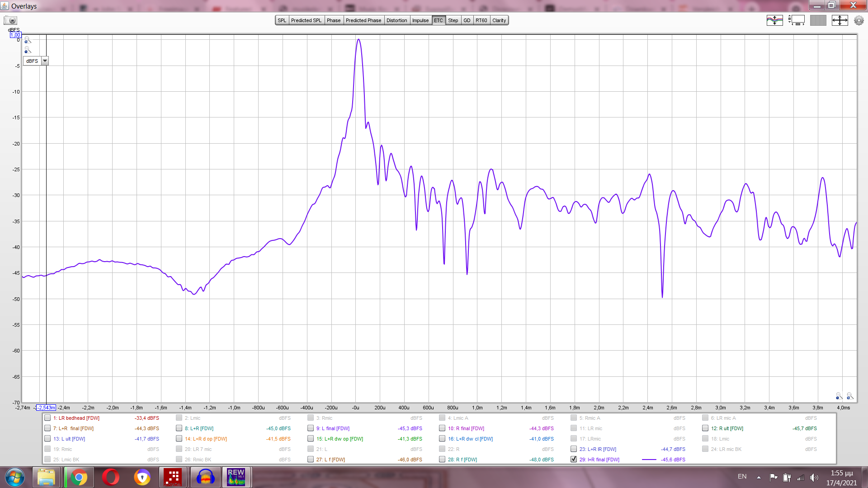Click time cursor value -2,543m field
Viewport: 868px width, 488px height.
46,408
